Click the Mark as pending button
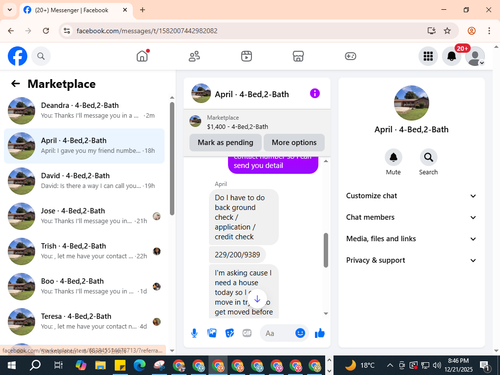The height and width of the screenshot is (375, 500). coord(225,142)
